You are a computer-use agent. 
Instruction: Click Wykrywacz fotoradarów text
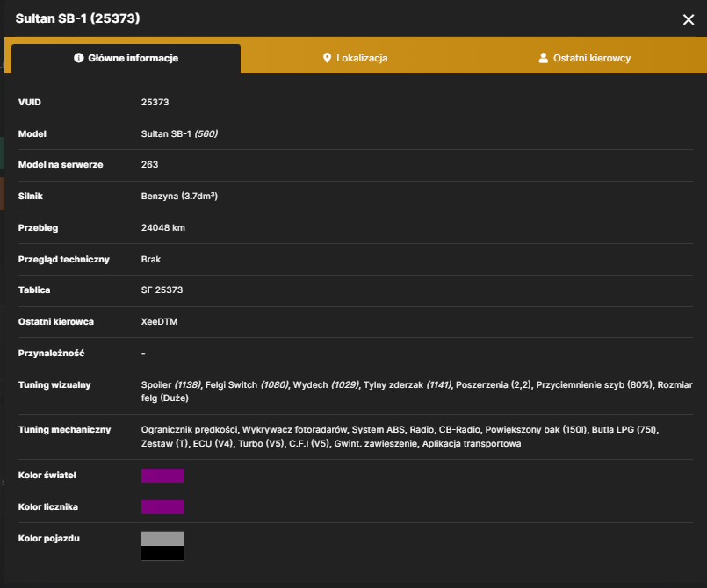pos(295,430)
